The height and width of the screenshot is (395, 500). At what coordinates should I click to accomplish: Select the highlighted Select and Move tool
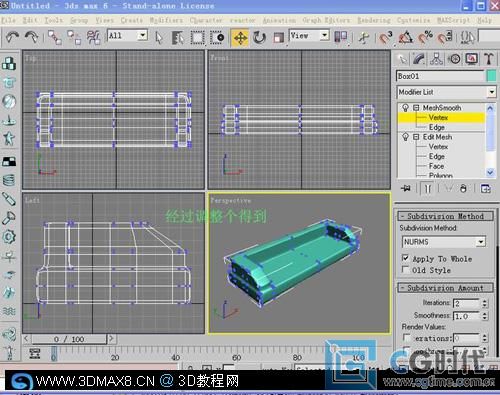click(x=240, y=38)
